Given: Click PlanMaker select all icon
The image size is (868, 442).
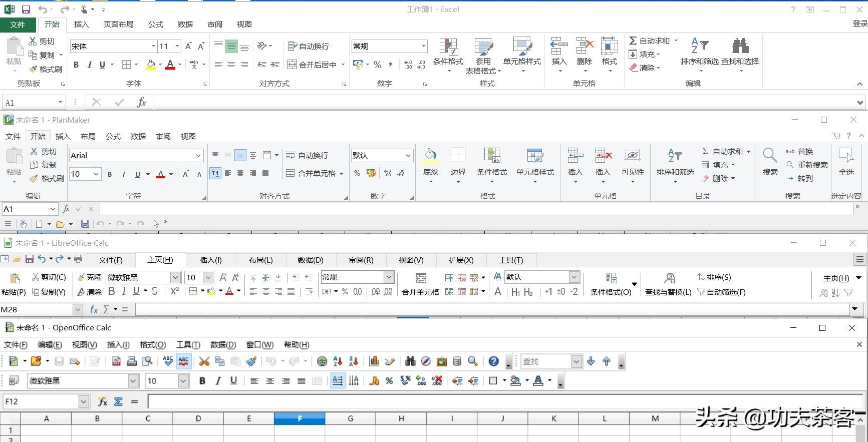Looking at the screenshot, I should coord(846,155).
